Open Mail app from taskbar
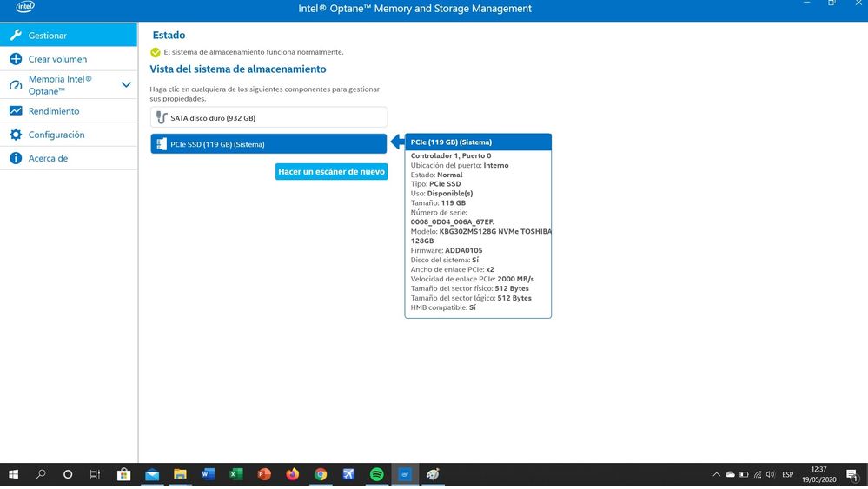This screenshot has width=868, height=489. (x=152, y=474)
